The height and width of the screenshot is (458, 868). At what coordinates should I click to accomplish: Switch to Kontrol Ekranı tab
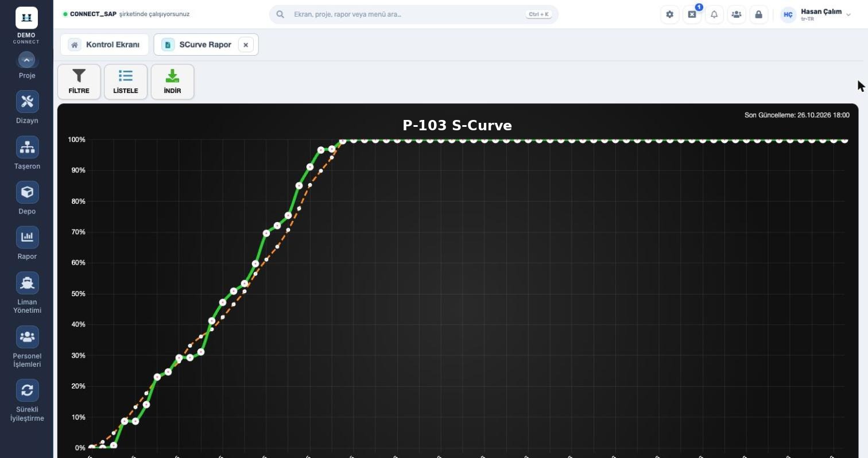pyautogui.click(x=104, y=45)
